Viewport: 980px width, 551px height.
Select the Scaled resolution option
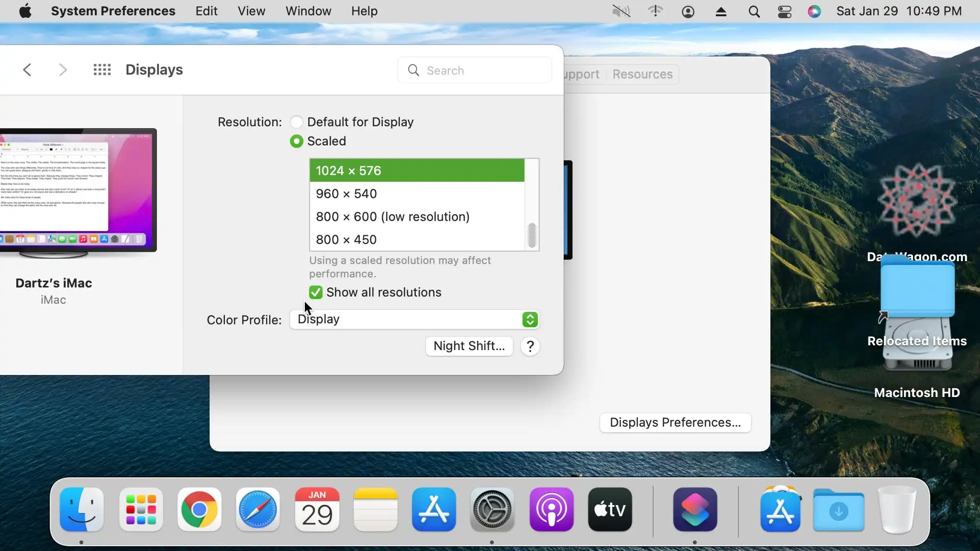click(x=297, y=141)
